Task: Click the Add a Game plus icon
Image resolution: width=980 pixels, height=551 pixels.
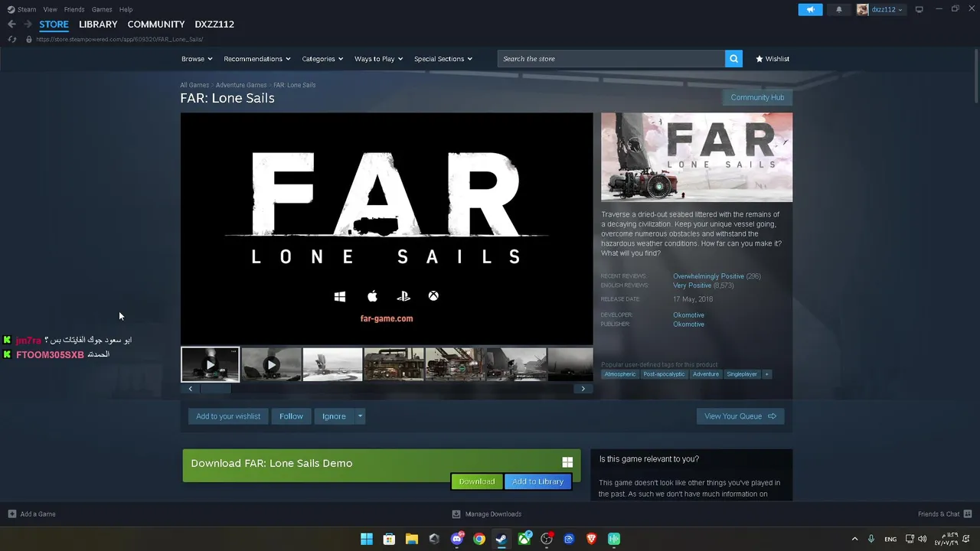Action: (x=11, y=514)
